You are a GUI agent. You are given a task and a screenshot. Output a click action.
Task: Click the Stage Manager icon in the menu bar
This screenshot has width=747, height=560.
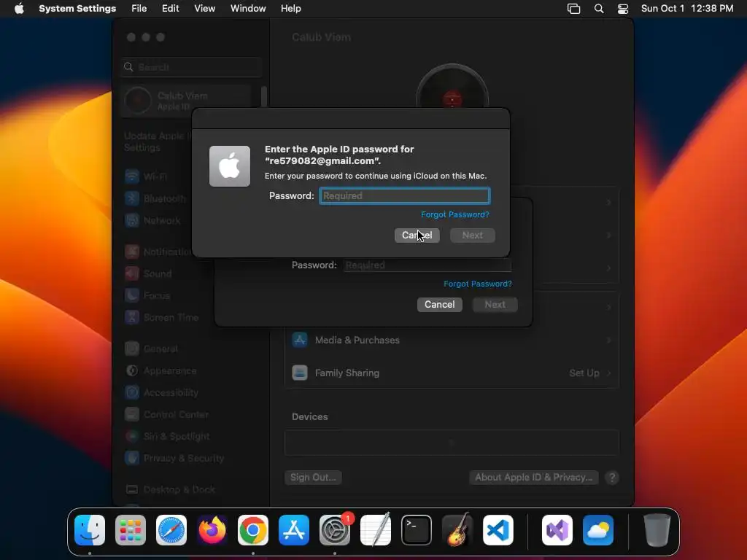coord(573,9)
